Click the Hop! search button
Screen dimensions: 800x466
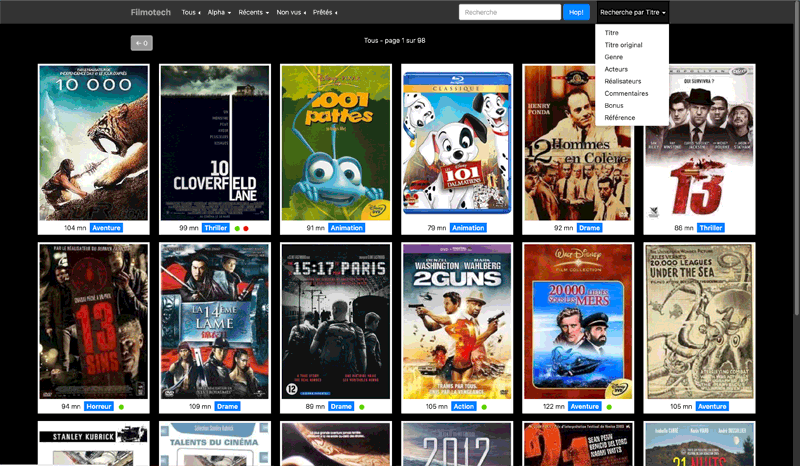click(576, 12)
